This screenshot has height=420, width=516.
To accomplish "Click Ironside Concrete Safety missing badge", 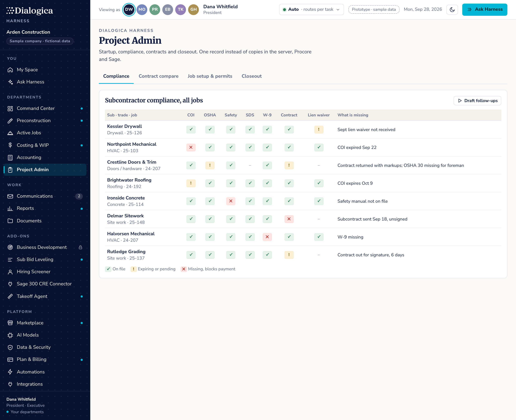I will [231, 201].
